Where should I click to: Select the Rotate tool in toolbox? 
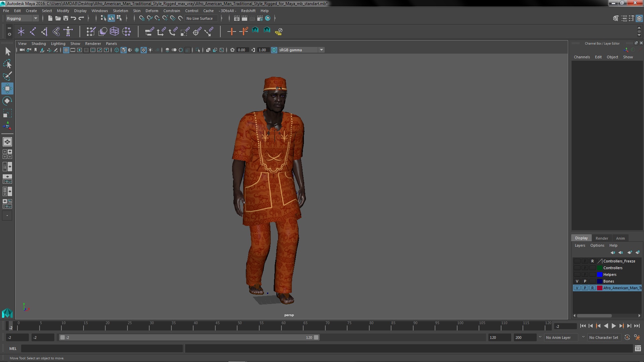7,101
